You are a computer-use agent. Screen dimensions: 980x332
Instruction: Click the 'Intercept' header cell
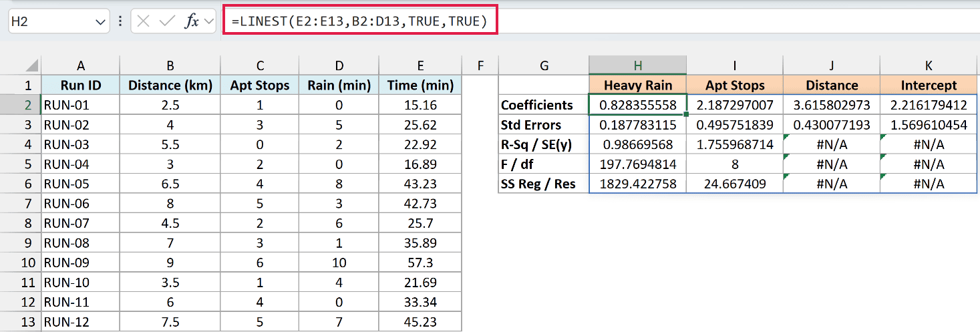[x=929, y=85]
